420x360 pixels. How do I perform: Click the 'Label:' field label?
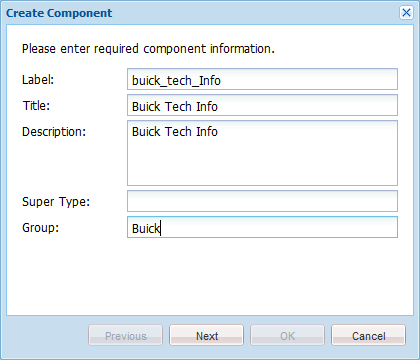point(38,80)
